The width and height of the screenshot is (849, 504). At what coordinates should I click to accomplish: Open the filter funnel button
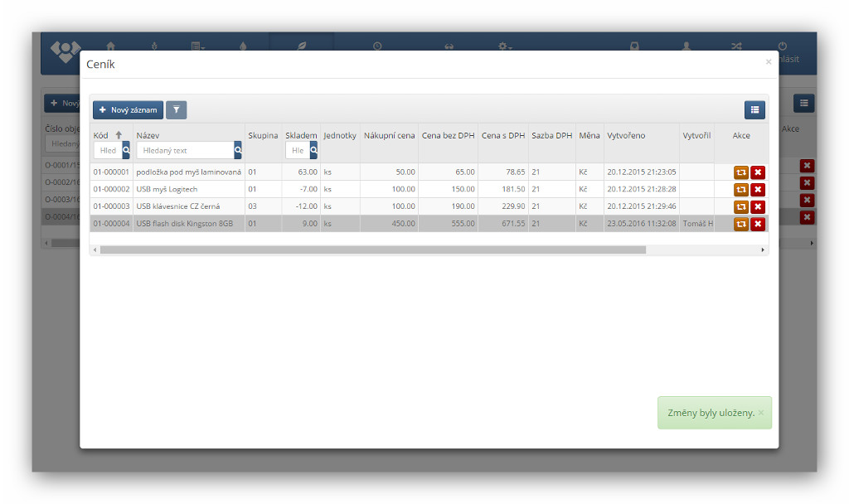176,109
